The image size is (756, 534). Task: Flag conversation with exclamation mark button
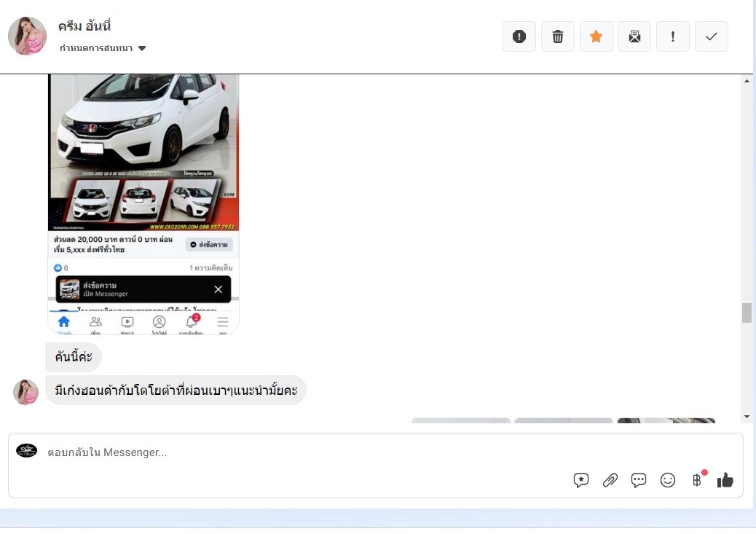(x=673, y=36)
